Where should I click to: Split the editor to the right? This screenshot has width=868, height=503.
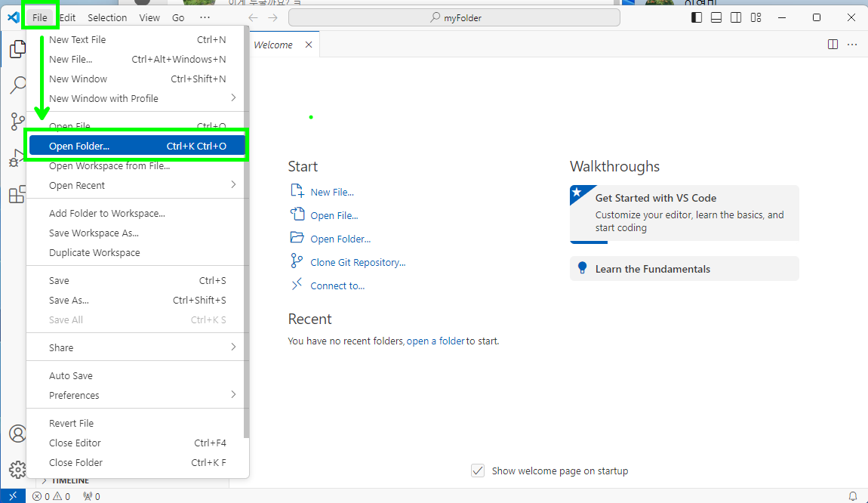[x=833, y=45]
